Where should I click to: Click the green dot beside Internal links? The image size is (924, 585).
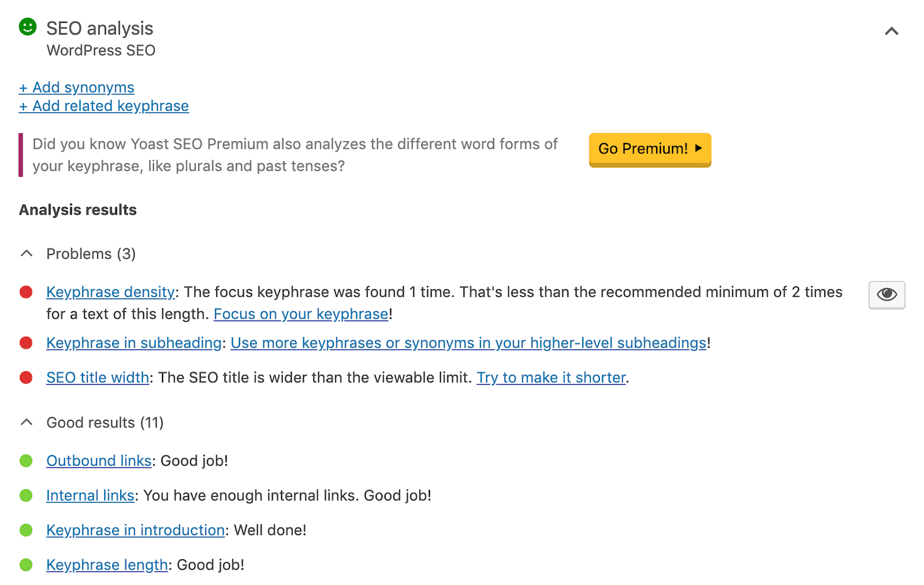26,495
